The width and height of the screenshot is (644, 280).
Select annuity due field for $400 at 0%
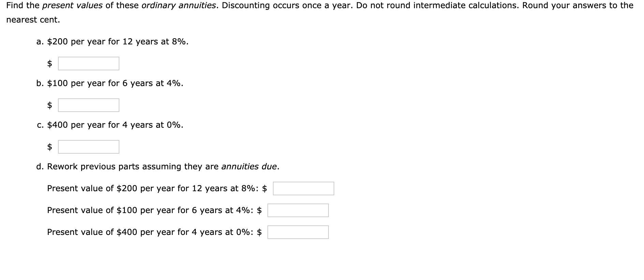click(298, 232)
